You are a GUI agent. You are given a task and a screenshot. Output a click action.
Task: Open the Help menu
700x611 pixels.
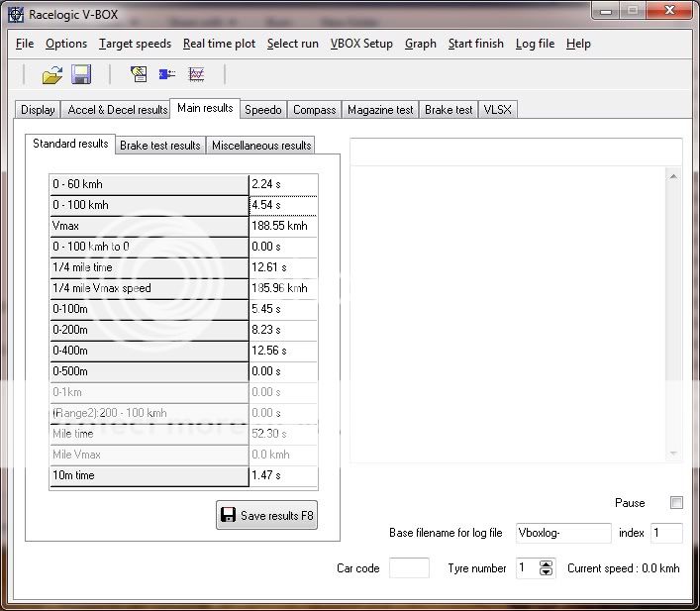(x=578, y=44)
